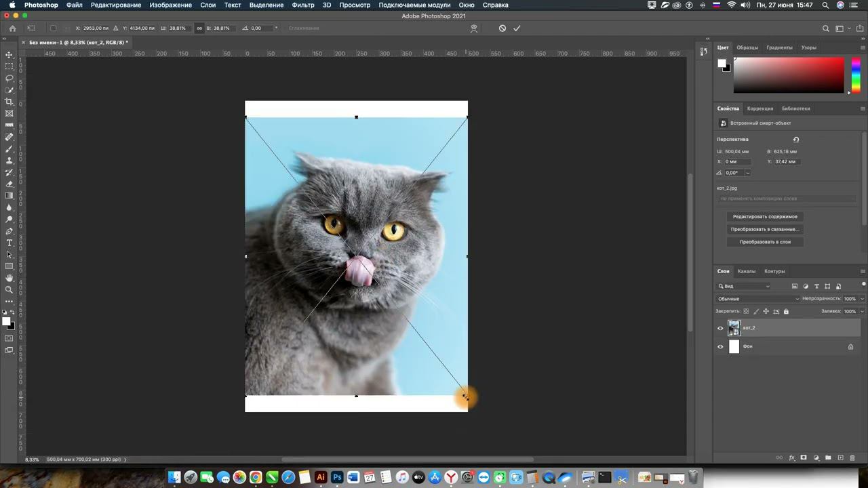Select the Rectangular Marquee tool
This screenshot has width=868, height=488.
pyautogui.click(x=9, y=66)
